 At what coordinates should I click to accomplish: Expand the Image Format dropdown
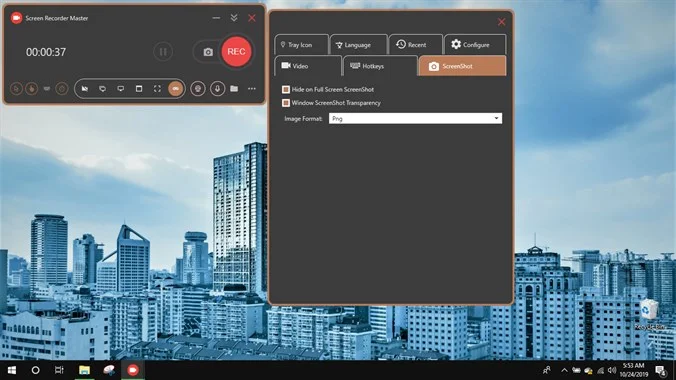click(415, 119)
